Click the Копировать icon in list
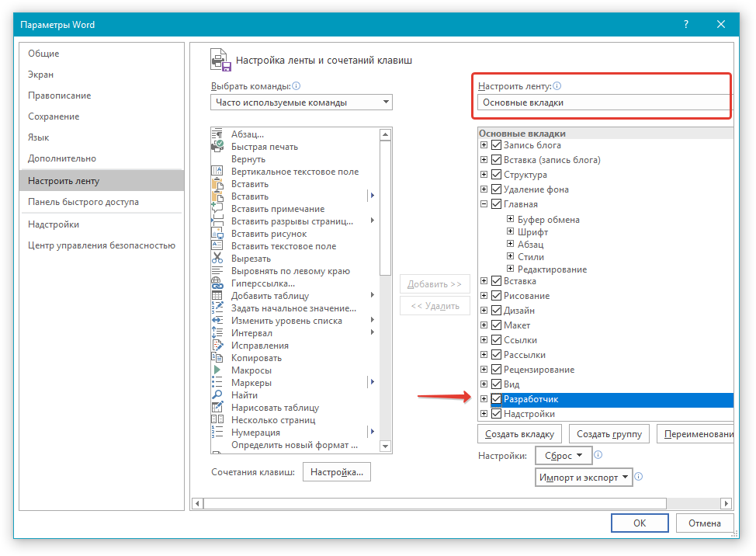756x556 pixels. (x=217, y=358)
